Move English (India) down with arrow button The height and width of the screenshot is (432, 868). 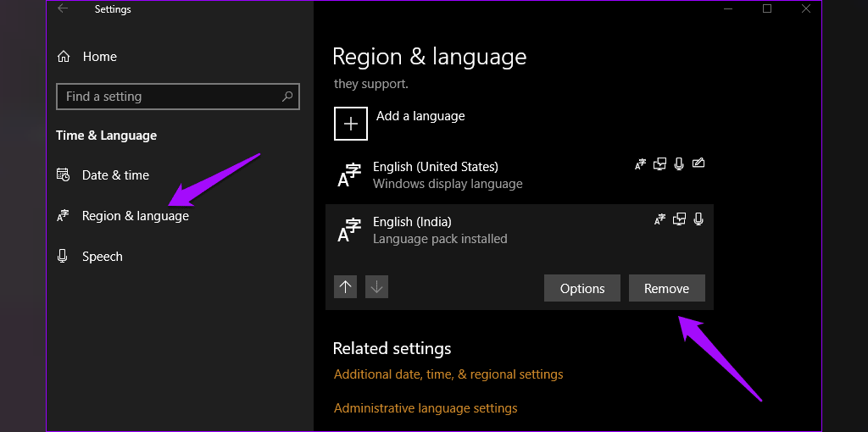(376, 286)
